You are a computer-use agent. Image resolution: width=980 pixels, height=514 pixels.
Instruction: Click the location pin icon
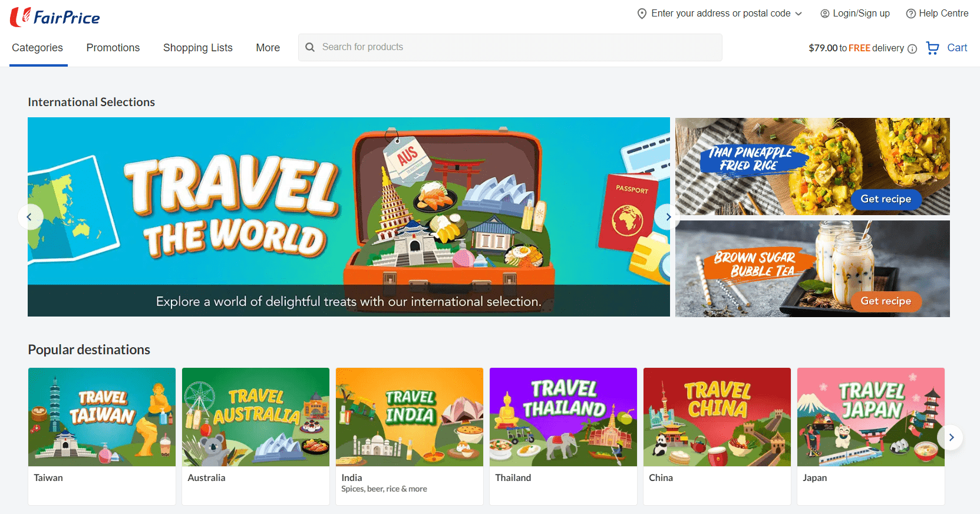(642, 14)
